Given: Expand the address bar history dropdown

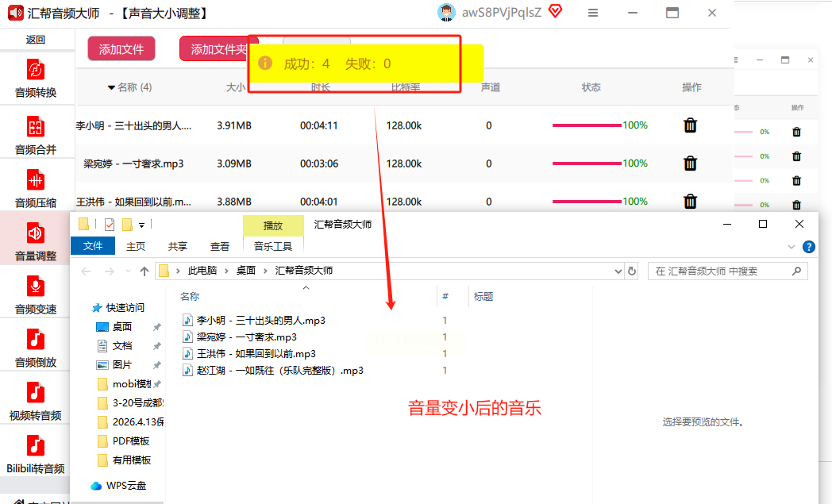Looking at the screenshot, I should point(618,271).
